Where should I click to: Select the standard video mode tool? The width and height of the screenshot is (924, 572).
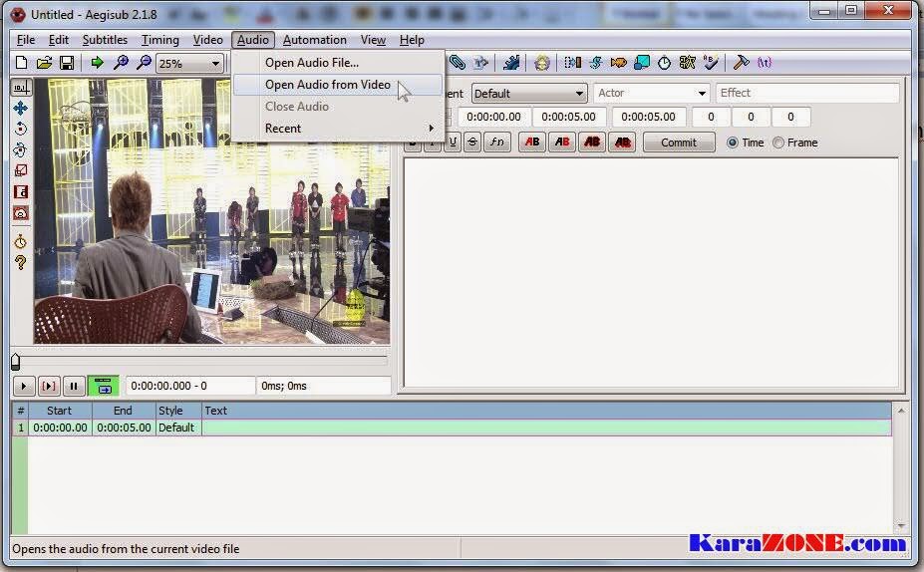point(21,88)
